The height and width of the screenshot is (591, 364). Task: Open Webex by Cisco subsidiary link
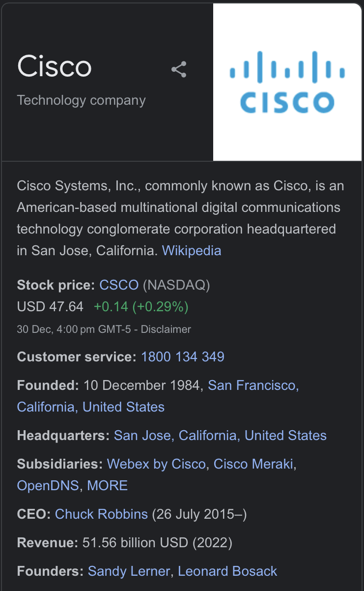point(156,464)
